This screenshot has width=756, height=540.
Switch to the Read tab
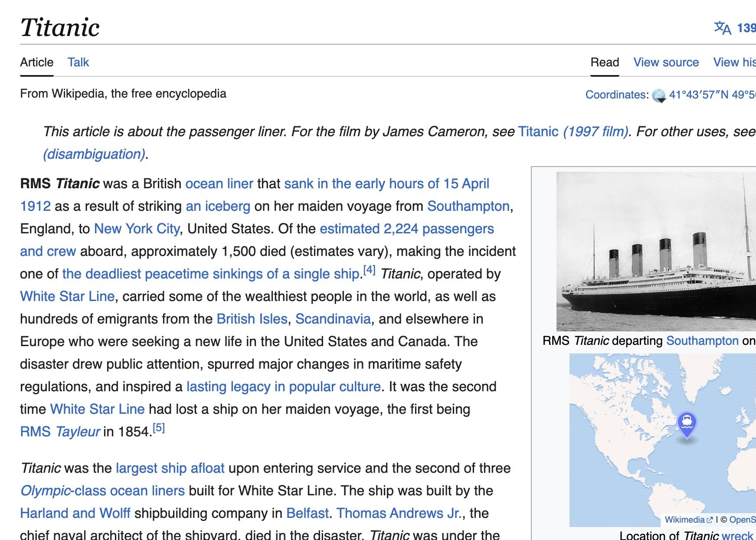605,62
